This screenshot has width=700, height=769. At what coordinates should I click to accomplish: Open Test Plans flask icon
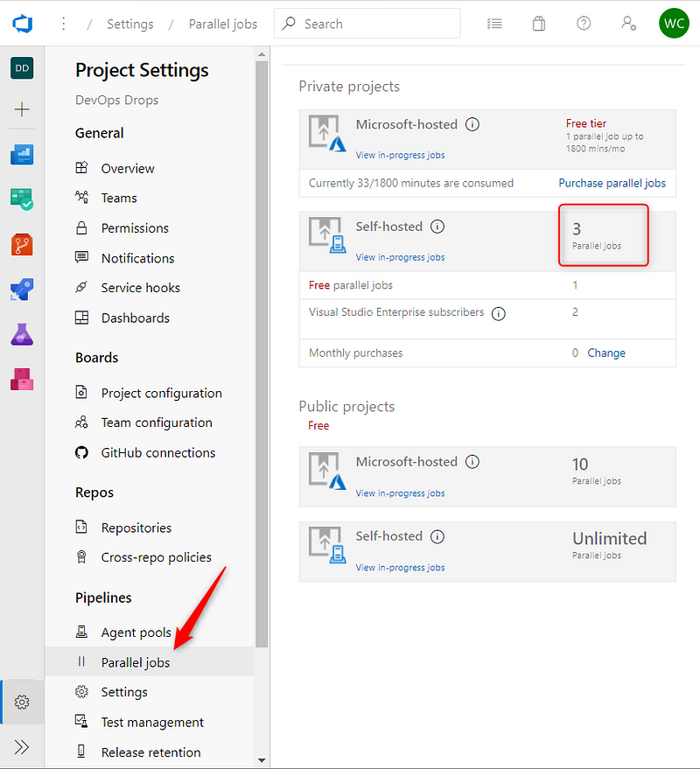tap(22, 334)
